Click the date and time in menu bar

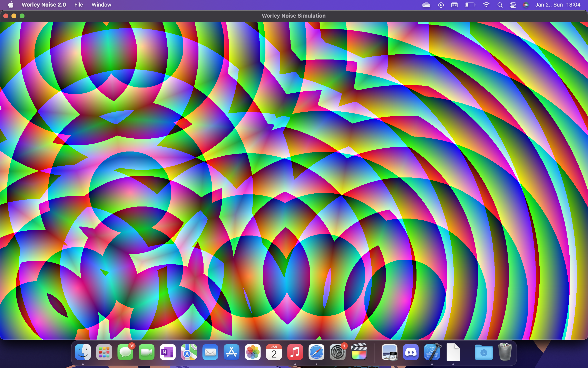(x=558, y=5)
